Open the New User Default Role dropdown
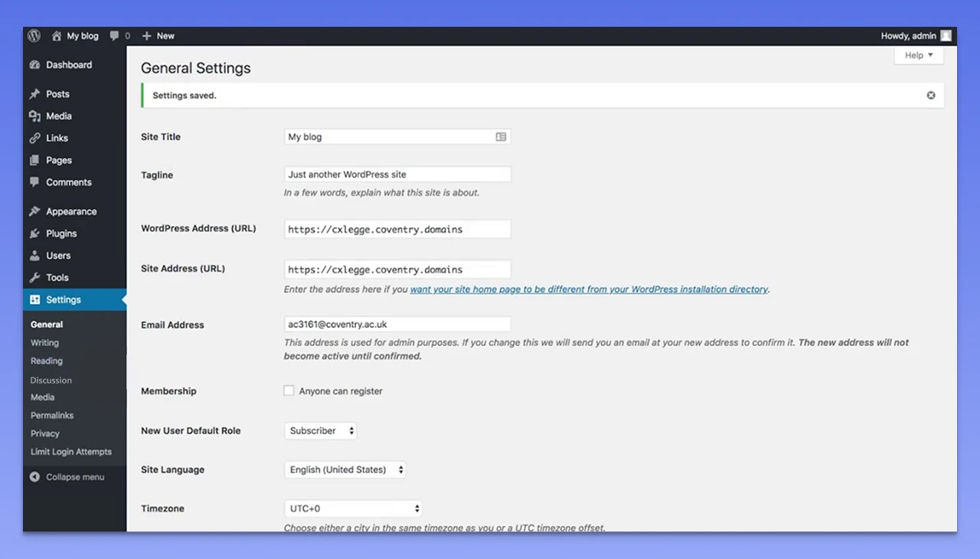This screenshot has height=559, width=980. (x=320, y=431)
